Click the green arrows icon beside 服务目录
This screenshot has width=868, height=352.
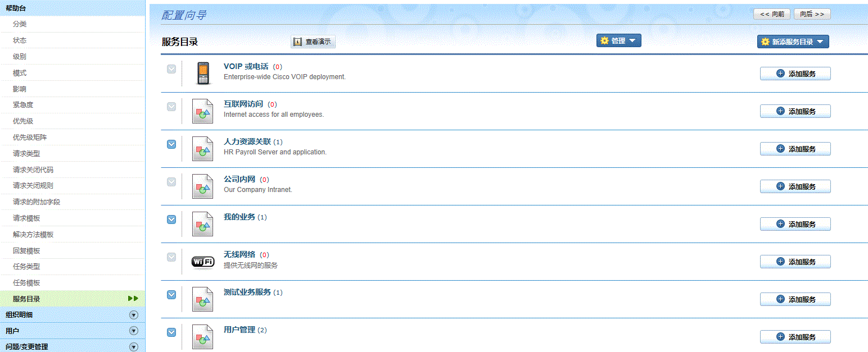(133, 299)
